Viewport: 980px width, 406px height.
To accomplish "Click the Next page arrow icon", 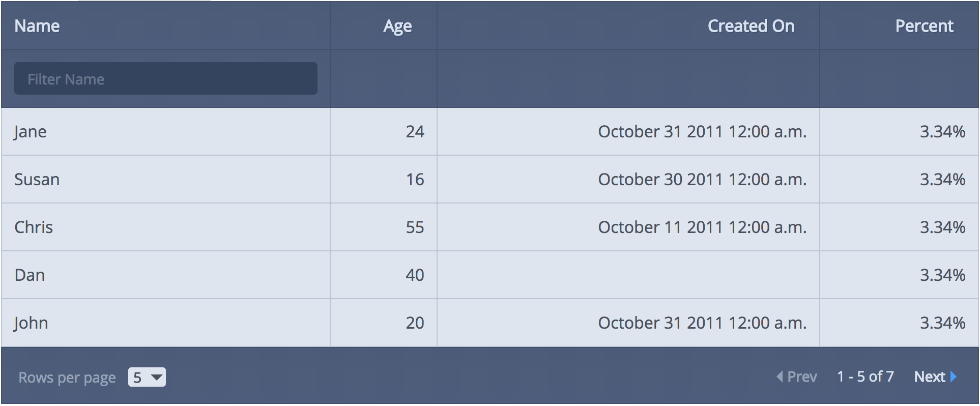I will pyautogui.click(x=954, y=376).
